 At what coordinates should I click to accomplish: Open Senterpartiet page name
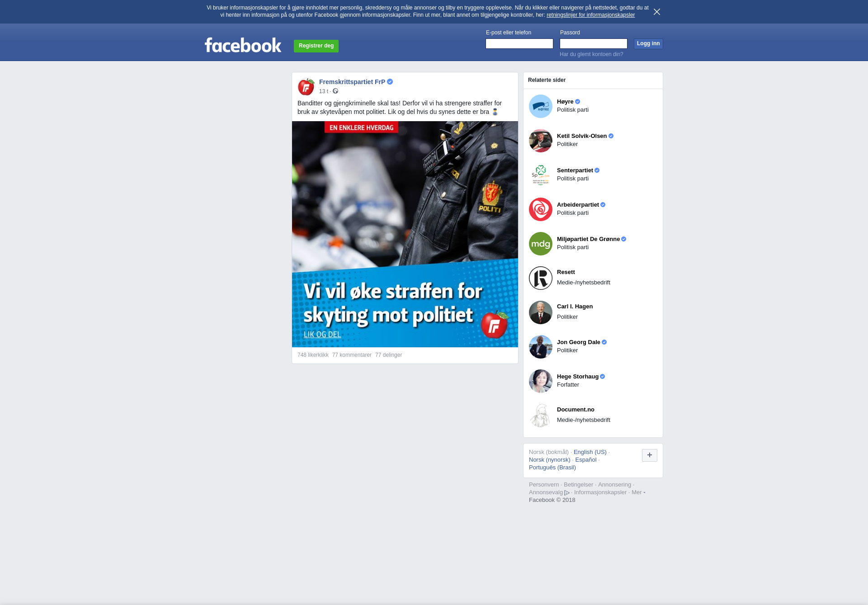click(x=575, y=170)
